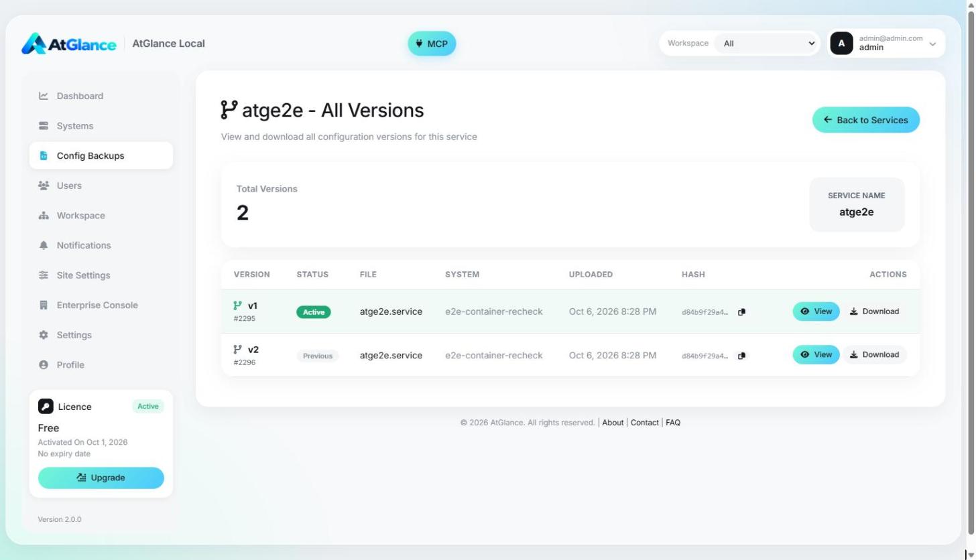The width and height of the screenshot is (976, 560).
Task: Click the Site Settings sliders icon
Action: point(44,275)
